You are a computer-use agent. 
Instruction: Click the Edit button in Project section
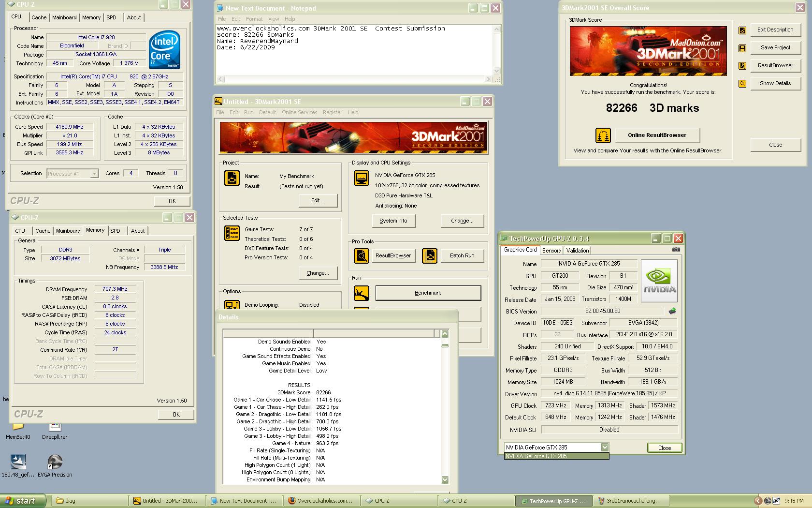tap(318, 201)
